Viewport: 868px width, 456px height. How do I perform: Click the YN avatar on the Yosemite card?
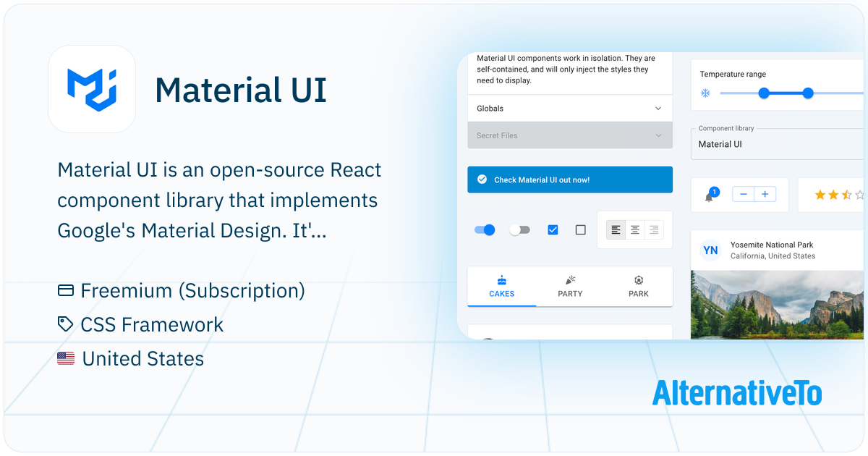point(711,250)
